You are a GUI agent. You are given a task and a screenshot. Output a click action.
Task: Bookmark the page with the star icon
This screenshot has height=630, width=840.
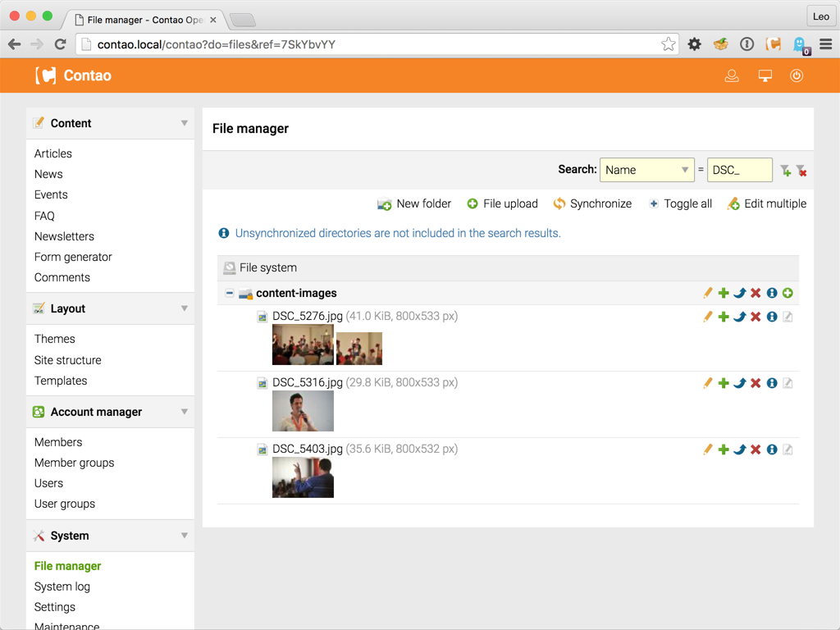[668, 44]
